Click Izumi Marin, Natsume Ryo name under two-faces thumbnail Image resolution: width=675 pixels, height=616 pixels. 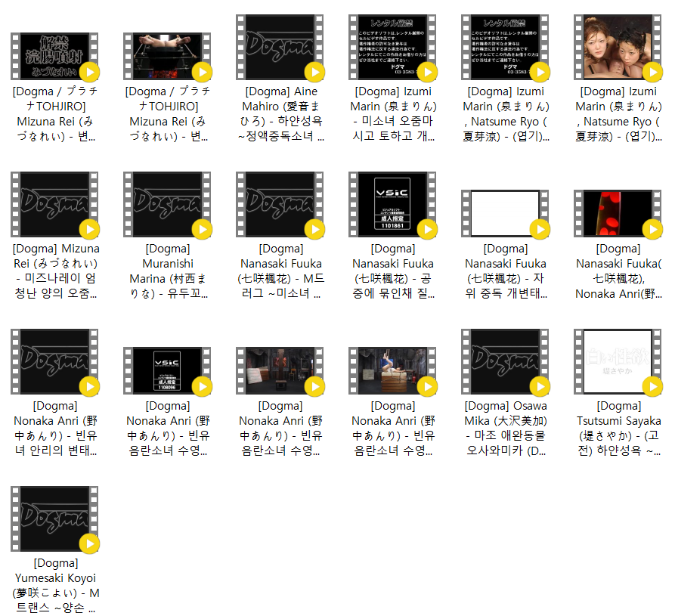coord(618,114)
